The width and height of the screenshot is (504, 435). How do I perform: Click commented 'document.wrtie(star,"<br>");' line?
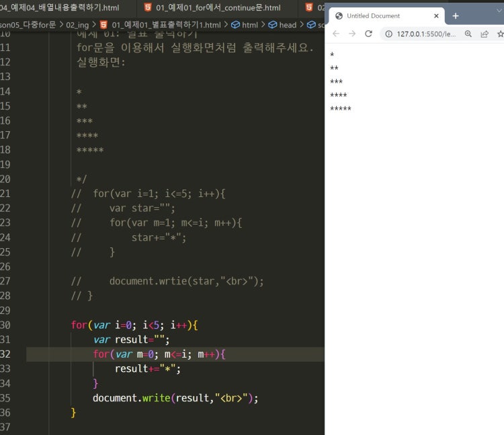click(x=186, y=281)
